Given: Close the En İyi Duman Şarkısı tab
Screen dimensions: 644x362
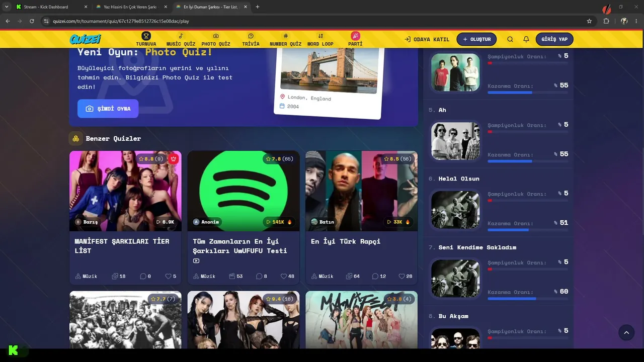Looking at the screenshot, I should click(x=245, y=7).
